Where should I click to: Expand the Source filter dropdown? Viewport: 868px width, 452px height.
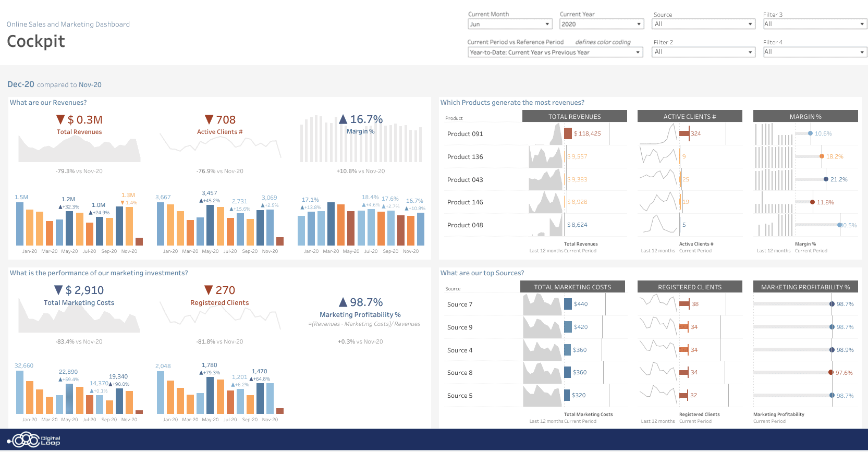[703, 24]
